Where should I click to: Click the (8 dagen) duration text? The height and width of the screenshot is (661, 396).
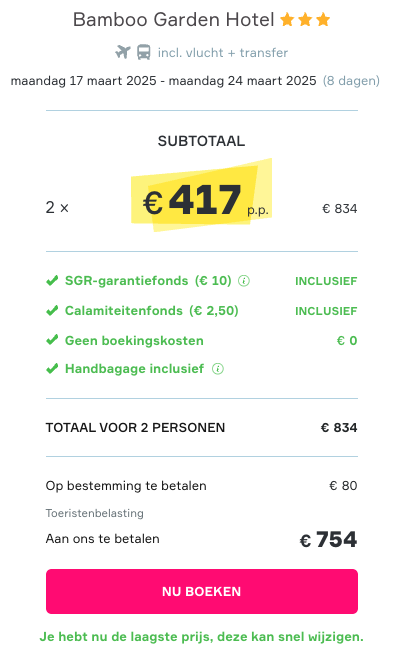(351, 81)
